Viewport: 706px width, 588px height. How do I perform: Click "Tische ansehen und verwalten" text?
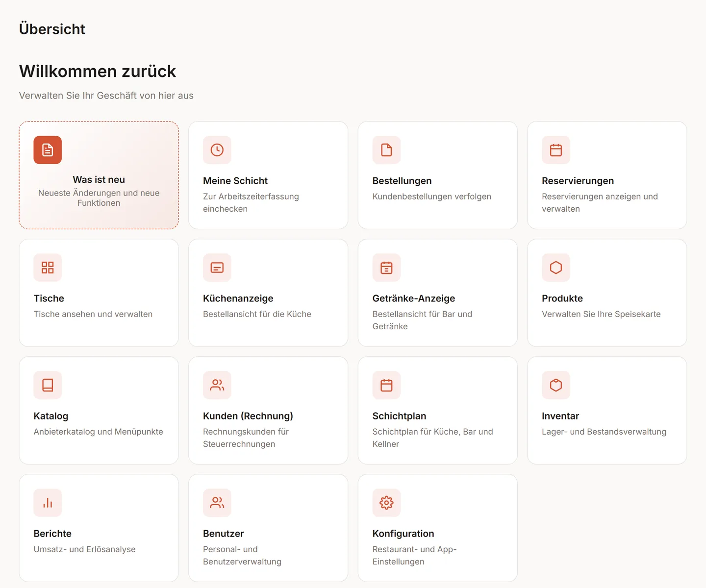[x=93, y=314]
